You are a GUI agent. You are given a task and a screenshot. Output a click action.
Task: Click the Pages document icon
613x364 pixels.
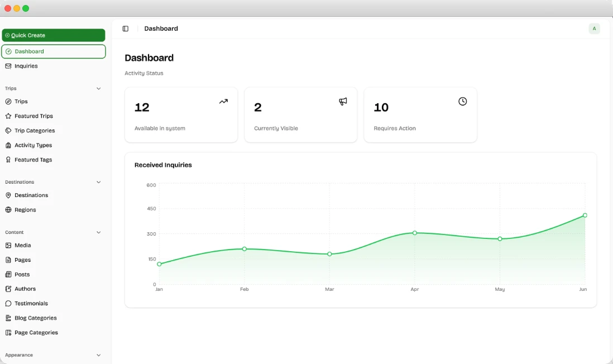click(8, 260)
